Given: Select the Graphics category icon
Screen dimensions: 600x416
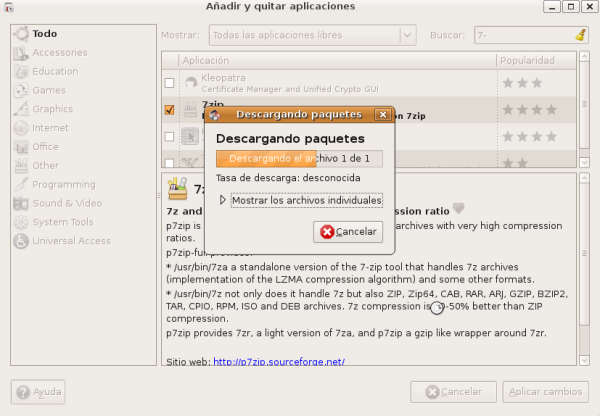Looking at the screenshot, I should pos(20,109).
